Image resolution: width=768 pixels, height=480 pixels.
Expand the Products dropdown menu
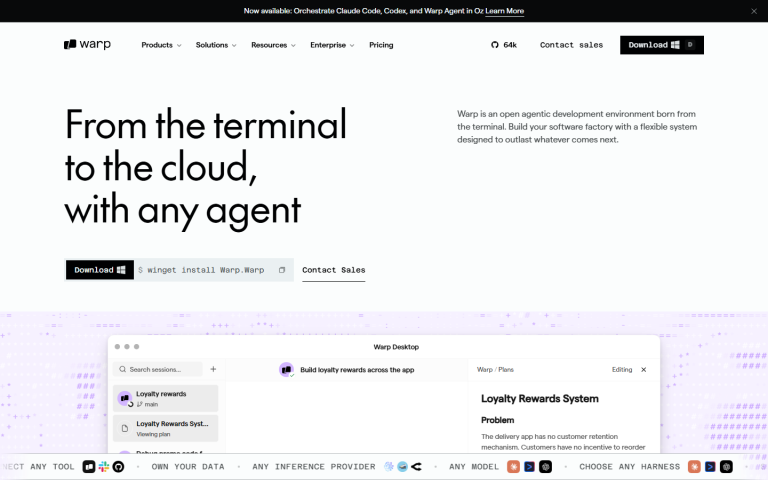click(x=161, y=45)
